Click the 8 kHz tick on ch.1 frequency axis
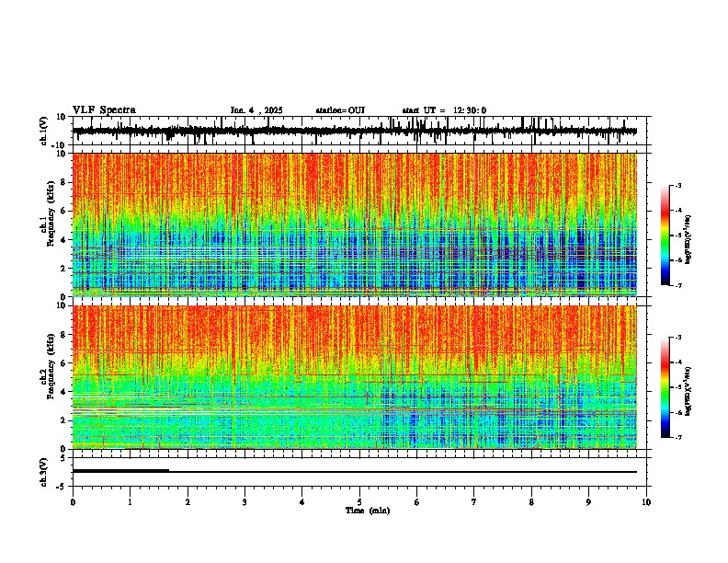 click(64, 182)
